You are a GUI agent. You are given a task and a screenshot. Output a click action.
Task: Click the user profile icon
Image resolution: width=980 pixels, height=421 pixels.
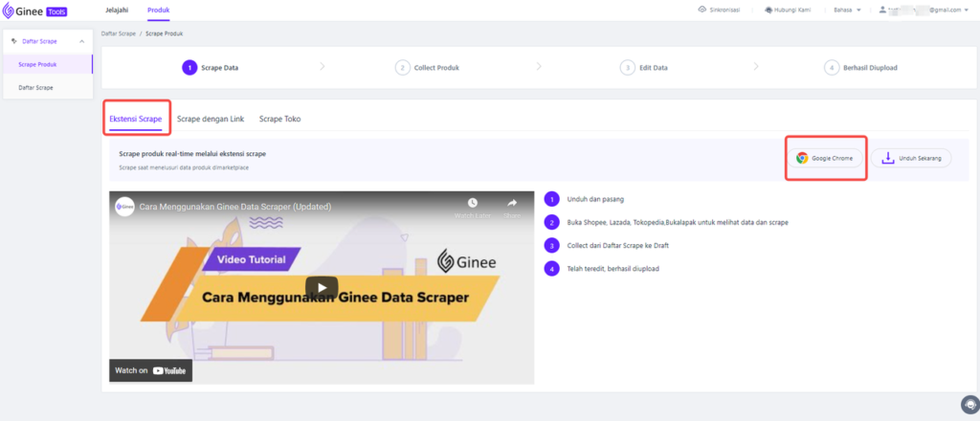(881, 10)
